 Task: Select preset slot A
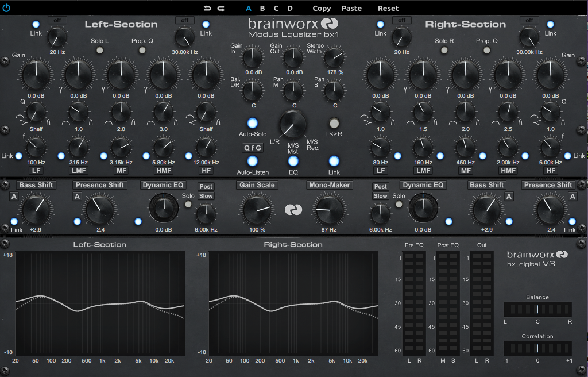pyautogui.click(x=248, y=8)
